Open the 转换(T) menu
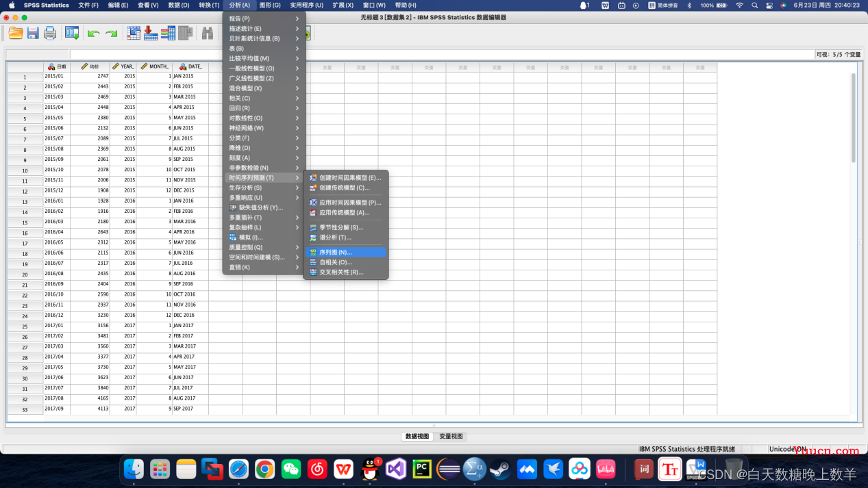The height and width of the screenshot is (488, 868). pyautogui.click(x=209, y=5)
